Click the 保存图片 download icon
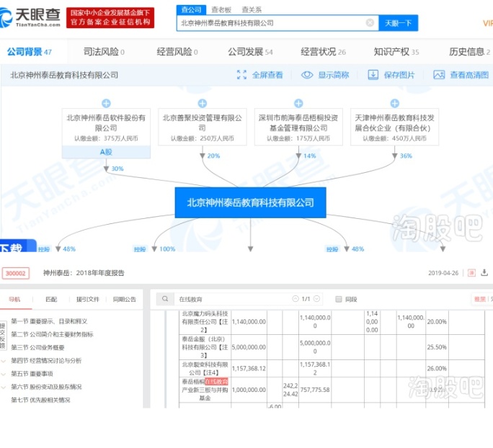The width and height of the screenshot is (493, 448). point(373,75)
